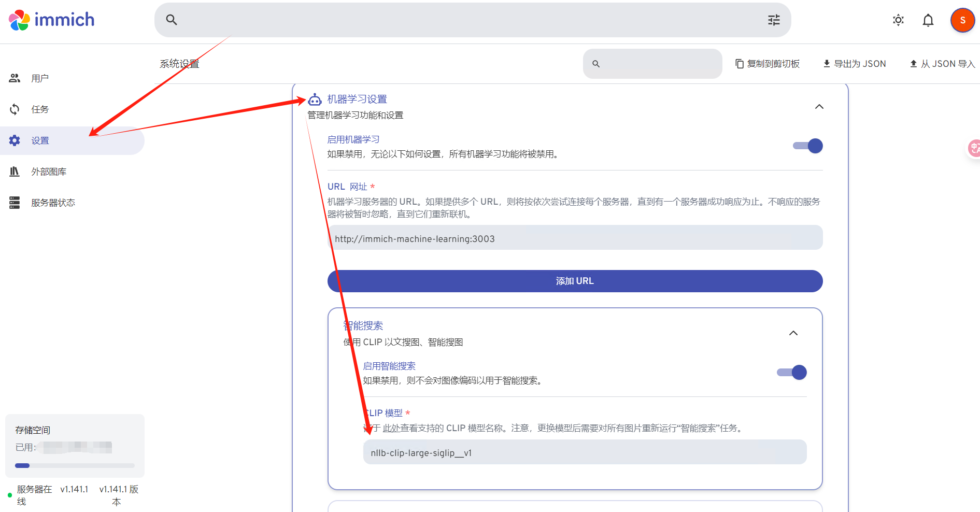
Task: Select 设置 in the sidebar
Action: (x=72, y=140)
